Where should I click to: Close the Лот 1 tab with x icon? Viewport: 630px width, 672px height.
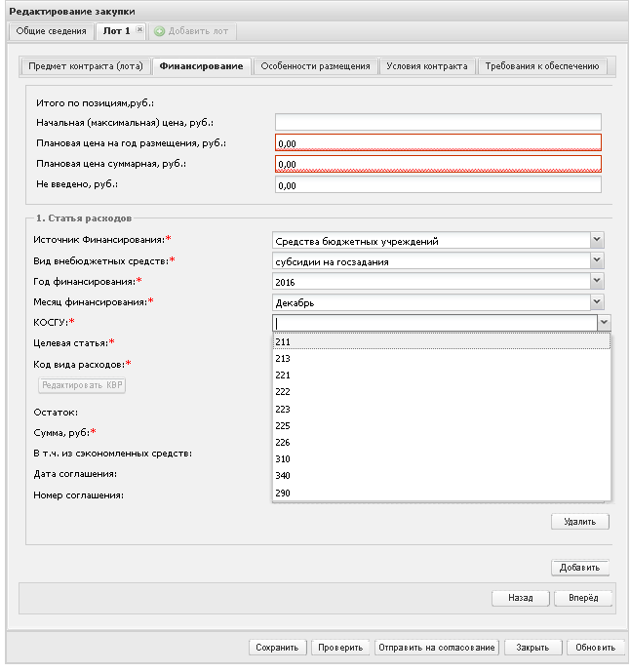[x=139, y=29]
